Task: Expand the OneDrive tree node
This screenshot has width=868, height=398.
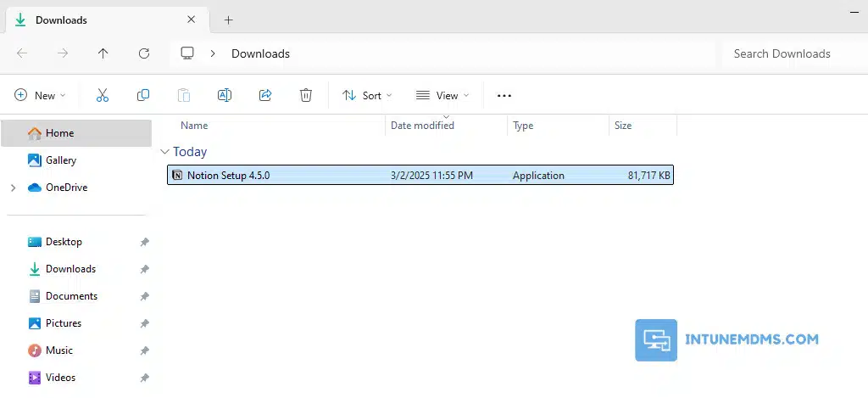Action: pos(13,188)
